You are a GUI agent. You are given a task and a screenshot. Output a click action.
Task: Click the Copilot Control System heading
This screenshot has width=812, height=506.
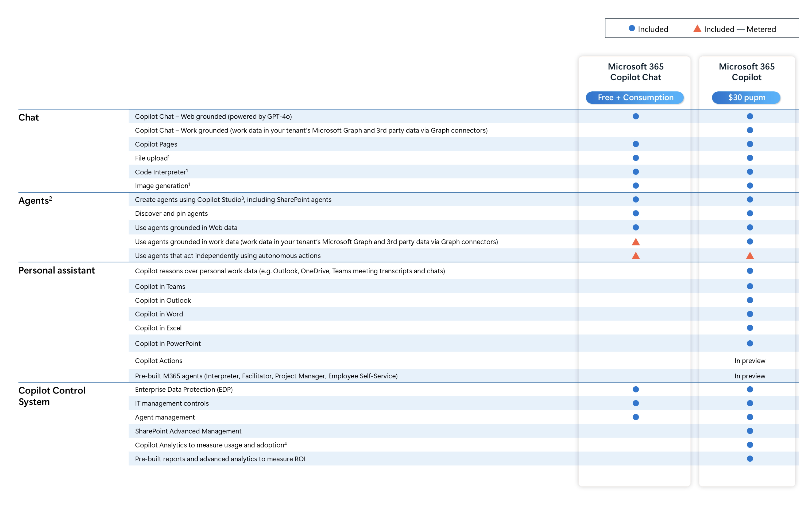(x=52, y=396)
